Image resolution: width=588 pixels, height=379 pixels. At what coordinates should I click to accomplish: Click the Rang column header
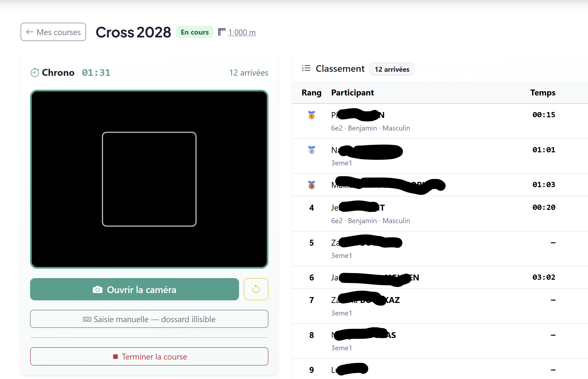click(311, 93)
